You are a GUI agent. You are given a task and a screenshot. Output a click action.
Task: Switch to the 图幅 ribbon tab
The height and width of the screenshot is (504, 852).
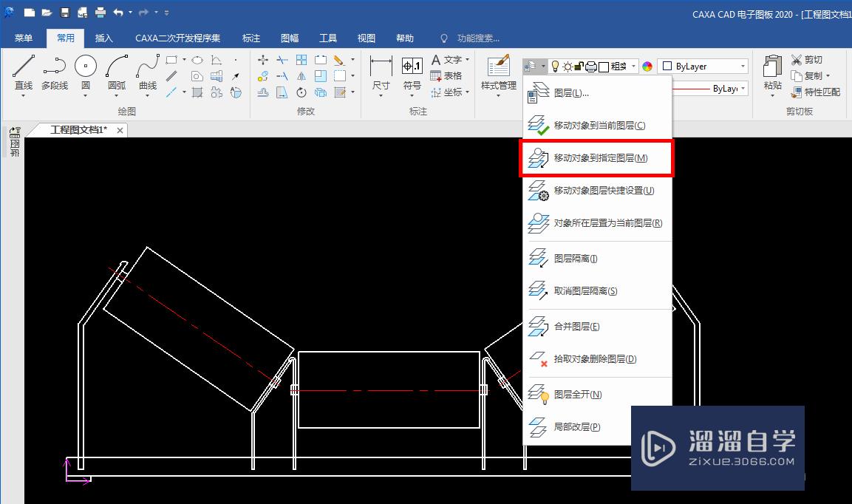290,38
